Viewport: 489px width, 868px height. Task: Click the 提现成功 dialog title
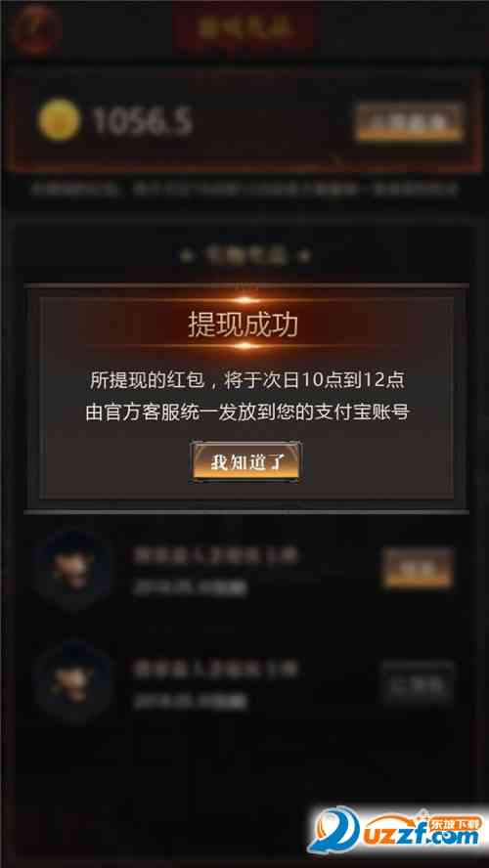pos(244,325)
